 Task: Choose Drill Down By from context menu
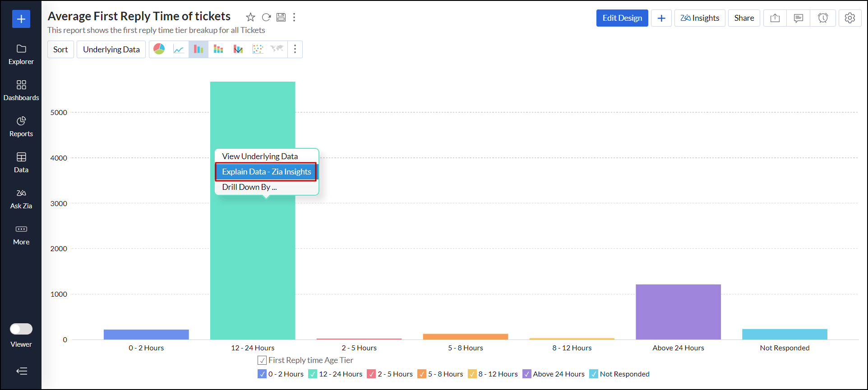[x=249, y=187]
